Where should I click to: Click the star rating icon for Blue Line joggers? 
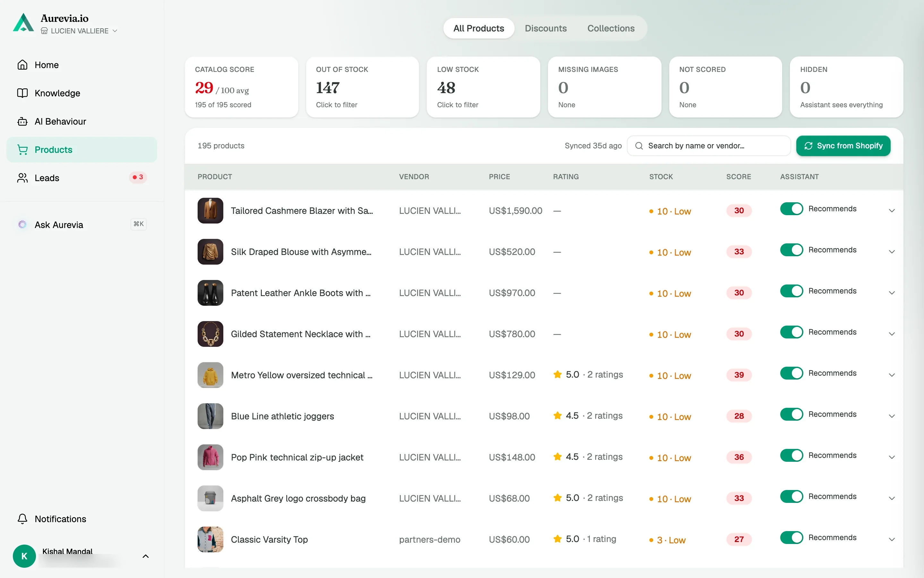coord(558,415)
